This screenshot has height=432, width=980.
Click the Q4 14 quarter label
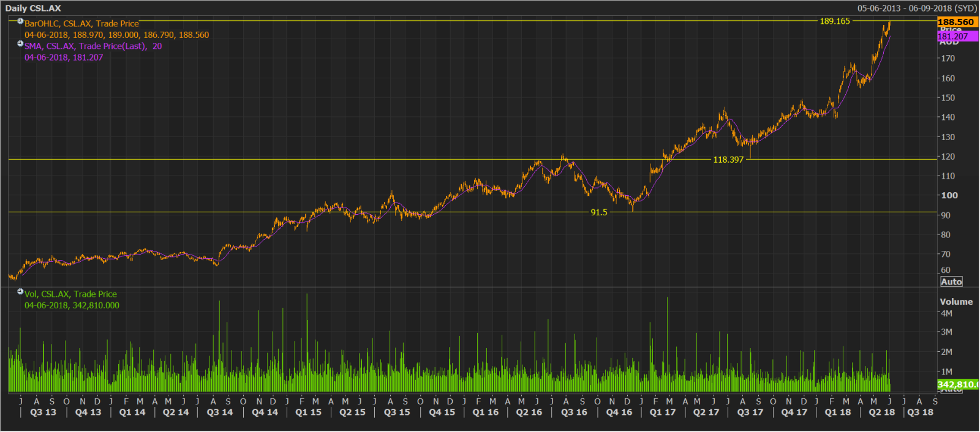point(265,412)
